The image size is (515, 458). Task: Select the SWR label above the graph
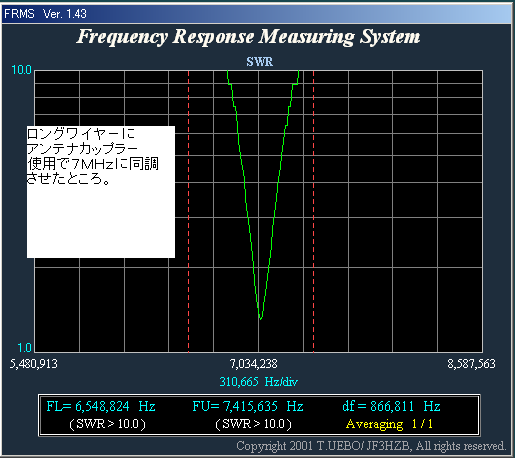click(x=260, y=62)
